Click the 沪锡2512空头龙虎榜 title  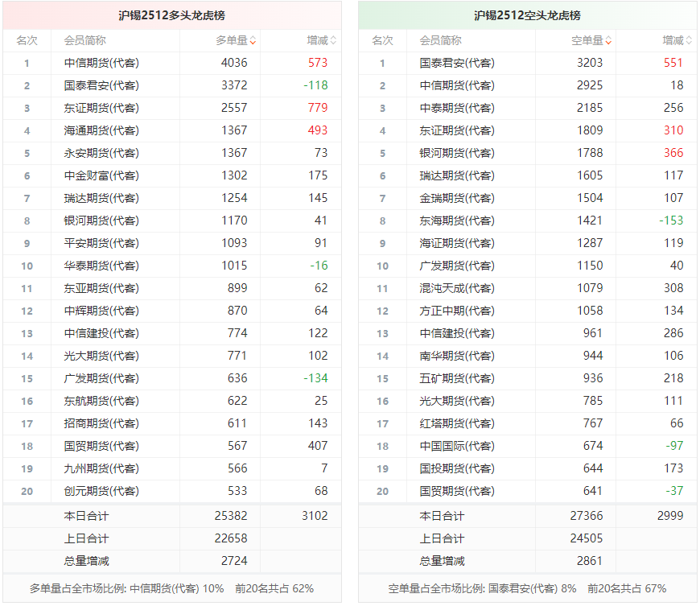(527, 15)
